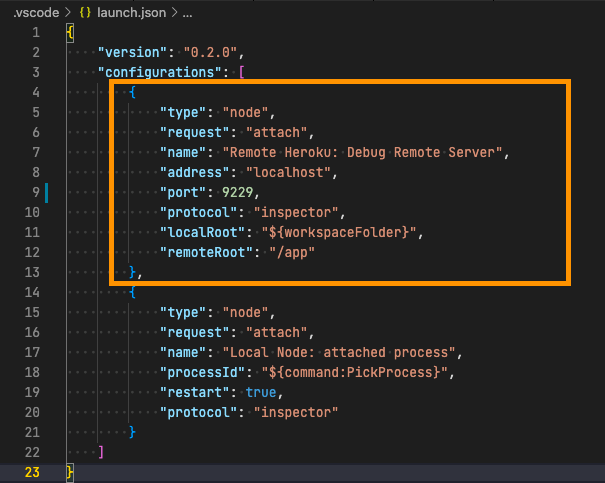Place cursor in "Local Node: attached process" string

[341, 351]
